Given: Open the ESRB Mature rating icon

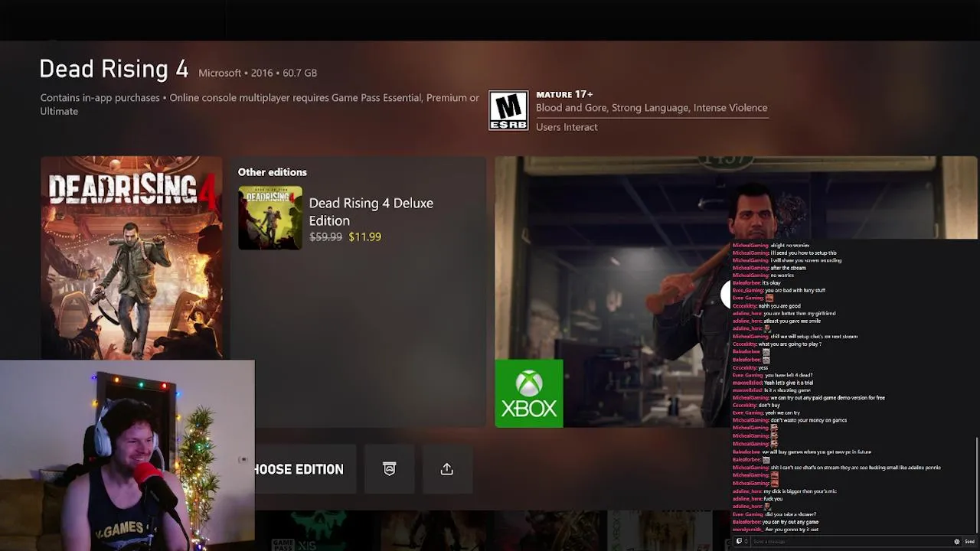Looking at the screenshot, I should (508, 111).
